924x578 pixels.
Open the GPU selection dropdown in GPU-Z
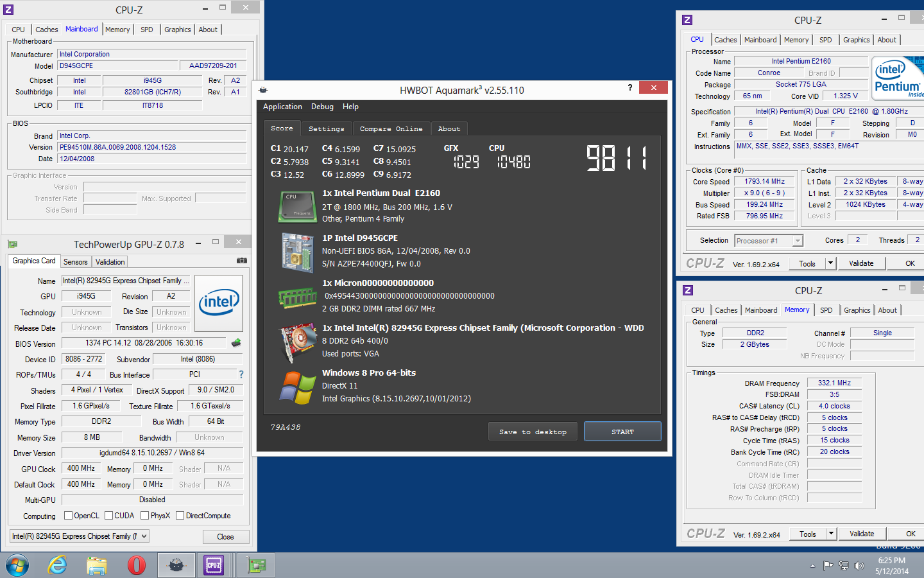coord(80,536)
